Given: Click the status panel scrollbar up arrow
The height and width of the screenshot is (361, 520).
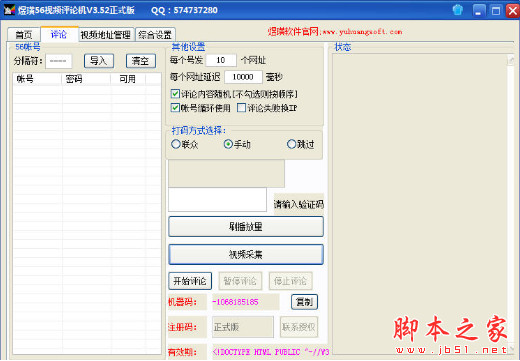Looking at the screenshot, I should click(511, 60).
